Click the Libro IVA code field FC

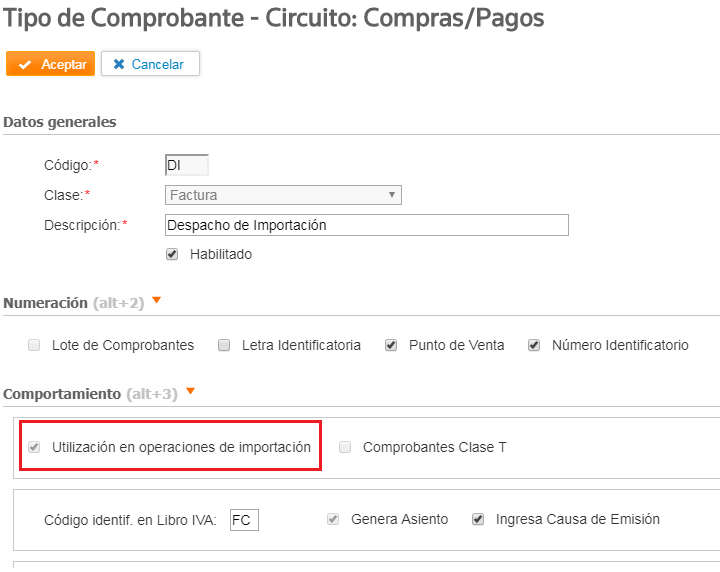244,520
